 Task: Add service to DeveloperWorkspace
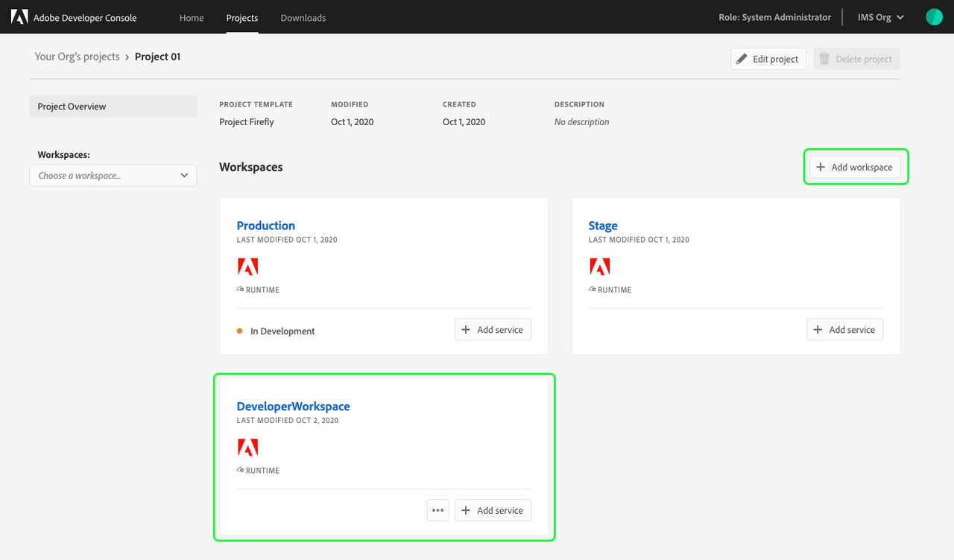tap(493, 510)
